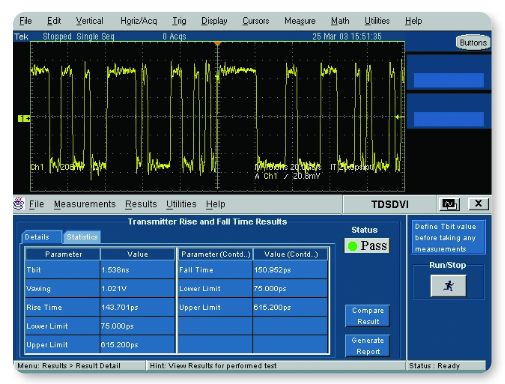The image size is (505, 384).
Task: Open the Measurements menu
Action: 85,204
